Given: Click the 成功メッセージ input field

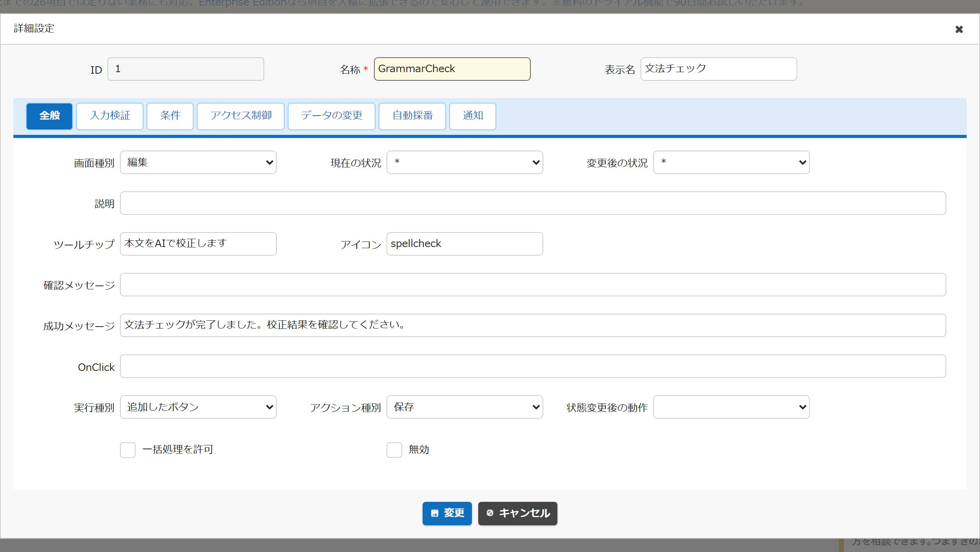Looking at the screenshot, I should [533, 325].
